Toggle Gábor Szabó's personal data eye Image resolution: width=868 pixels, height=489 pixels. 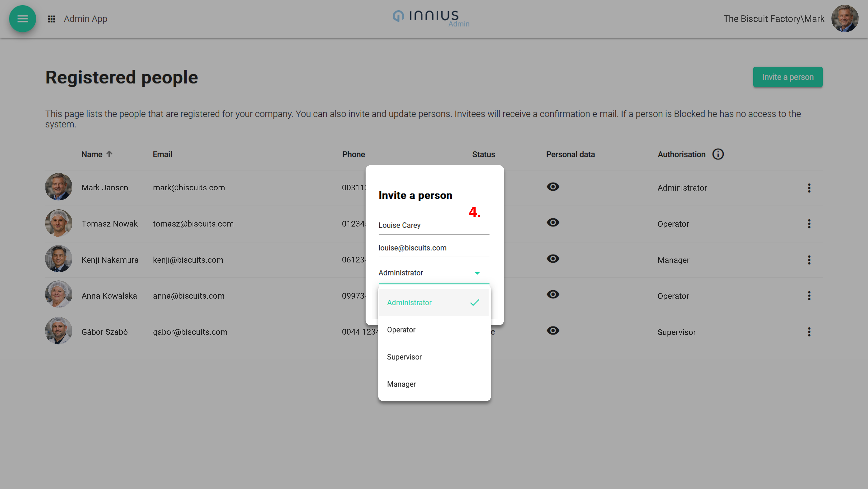click(553, 330)
